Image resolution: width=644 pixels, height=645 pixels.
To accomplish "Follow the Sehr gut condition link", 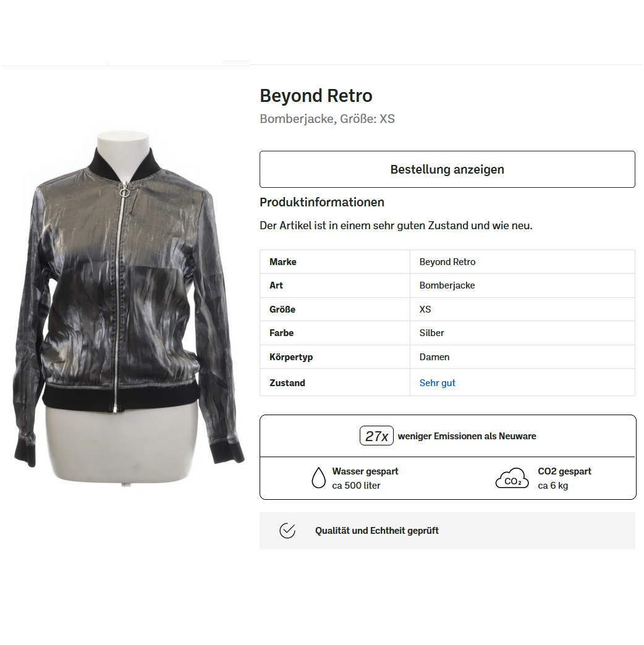I will point(437,383).
